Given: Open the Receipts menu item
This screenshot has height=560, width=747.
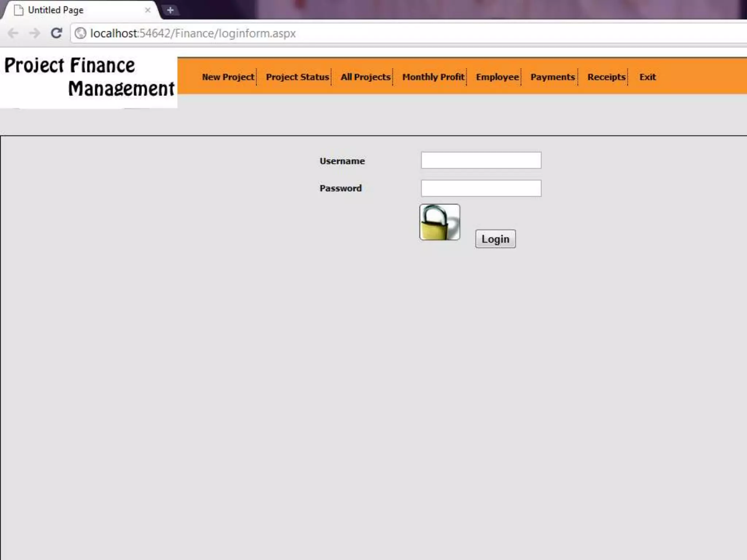Looking at the screenshot, I should coord(606,77).
